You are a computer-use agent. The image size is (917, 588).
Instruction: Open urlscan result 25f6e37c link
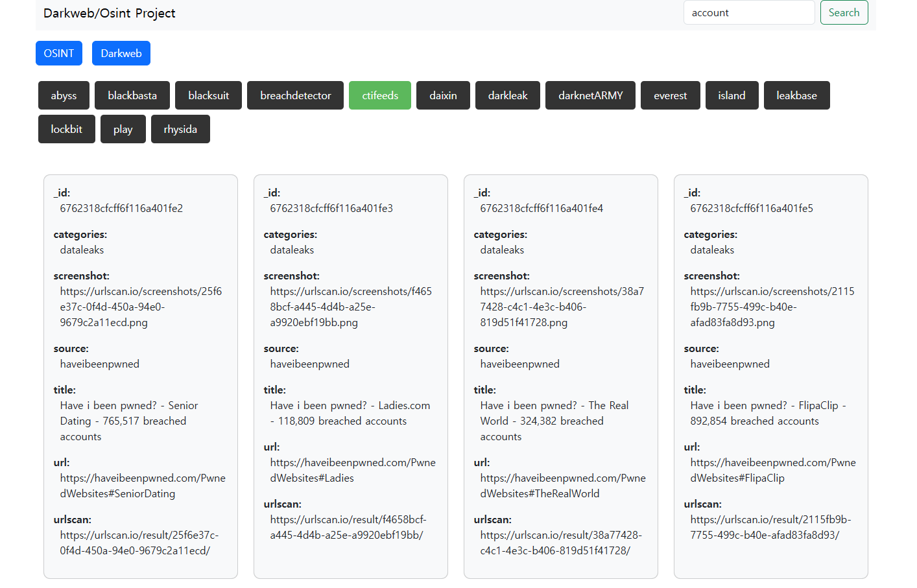pos(139,543)
